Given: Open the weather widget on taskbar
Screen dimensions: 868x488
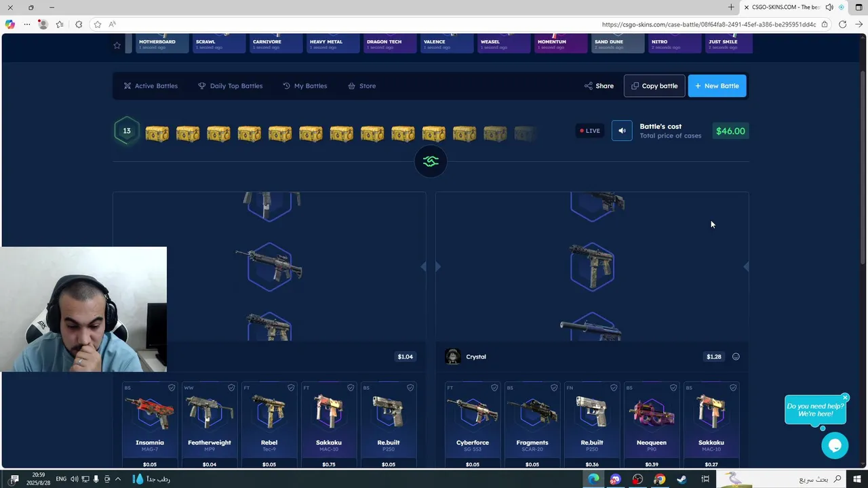Looking at the screenshot, I should 151,479.
